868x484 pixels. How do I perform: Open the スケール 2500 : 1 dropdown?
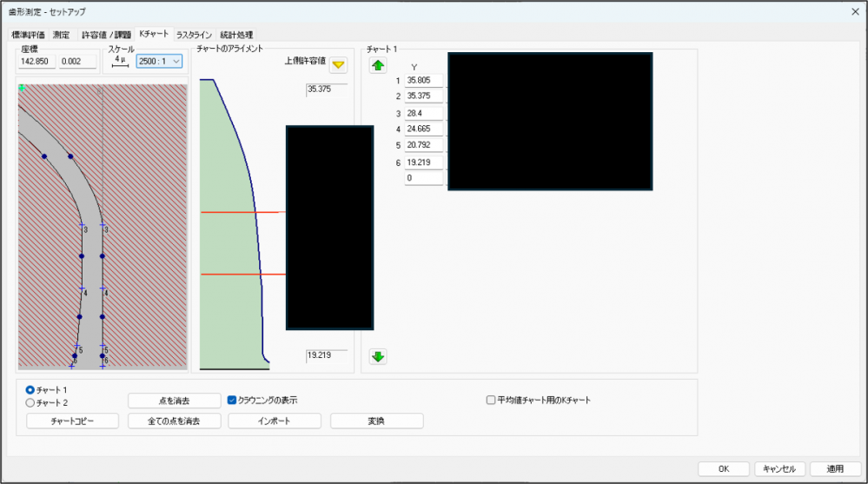(x=159, y=61)
